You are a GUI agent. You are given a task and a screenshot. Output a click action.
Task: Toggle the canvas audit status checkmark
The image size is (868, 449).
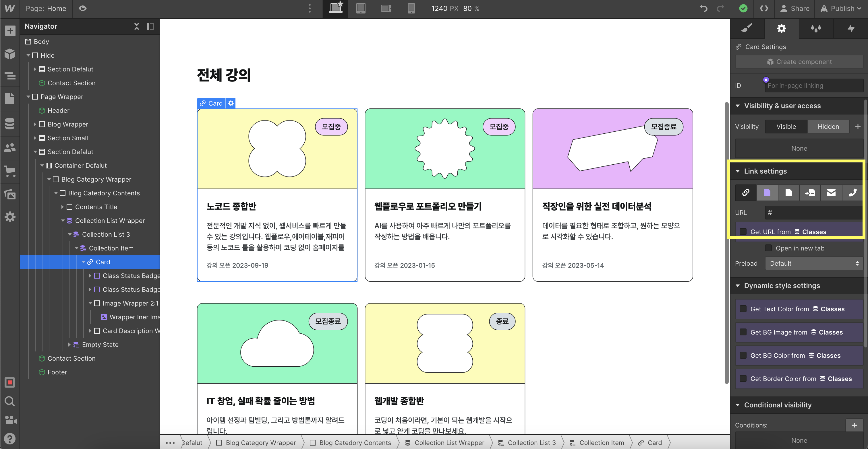(x=743, y=8)
